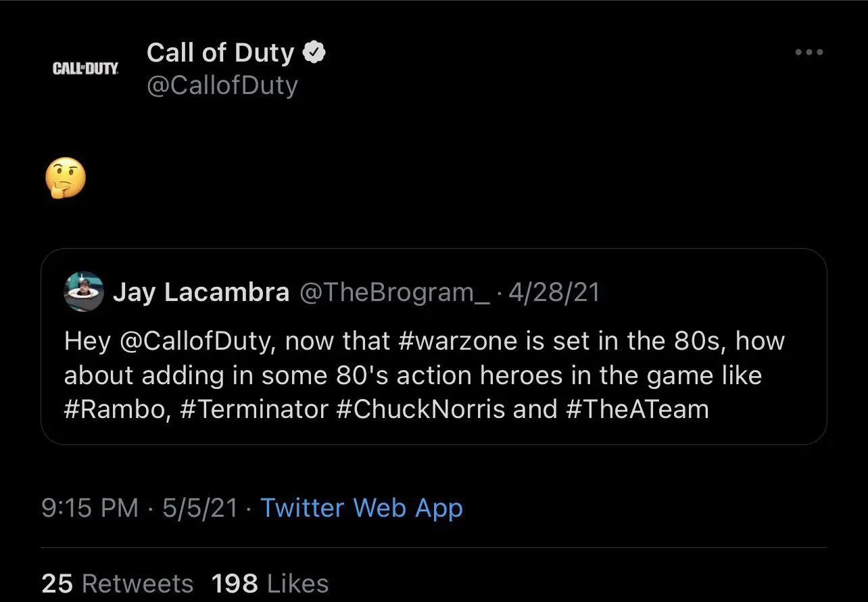Open the Call of Duty display name
868x602 pixels.
(220, 53)
